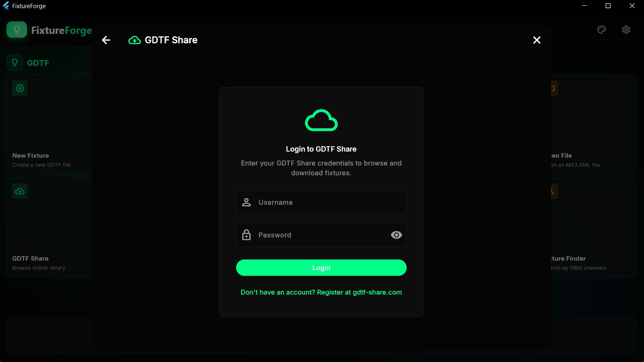Click the lock icon in Password field
644x362 pixels.
(247, 235)
